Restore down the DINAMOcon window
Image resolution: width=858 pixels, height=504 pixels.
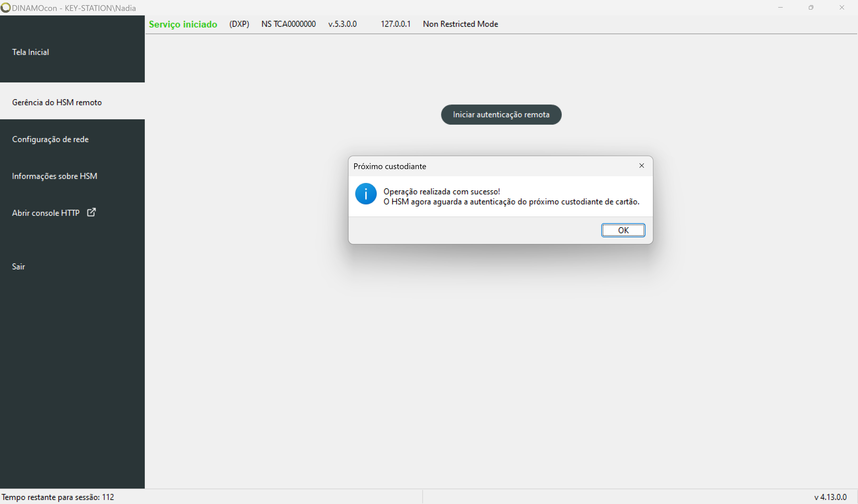(811, 8)
